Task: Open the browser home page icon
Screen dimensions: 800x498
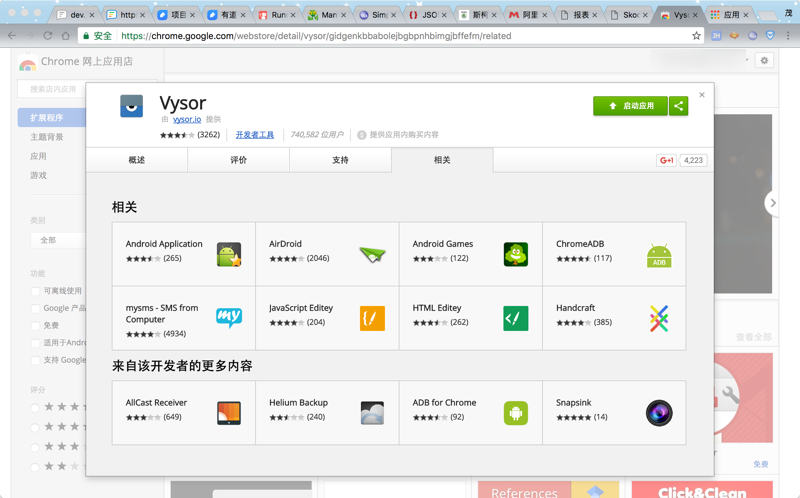Action: (66, 36)
